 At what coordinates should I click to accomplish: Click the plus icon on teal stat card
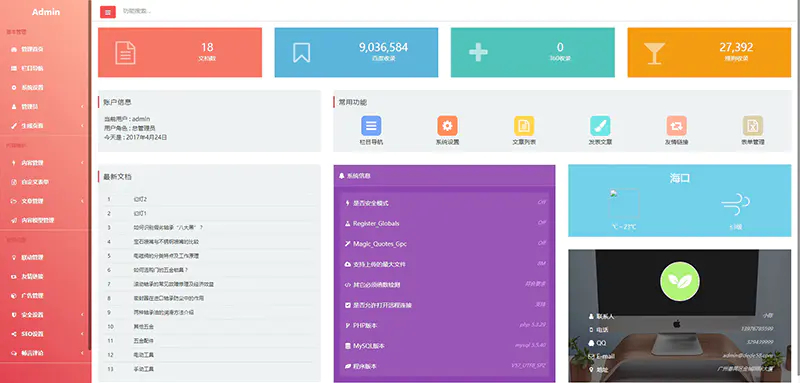(x=478, y=53)
